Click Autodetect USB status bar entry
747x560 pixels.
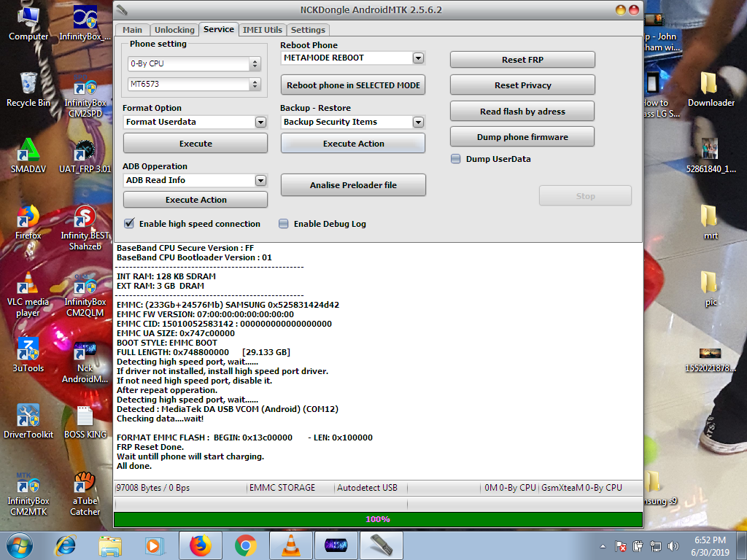pos(368,488)
